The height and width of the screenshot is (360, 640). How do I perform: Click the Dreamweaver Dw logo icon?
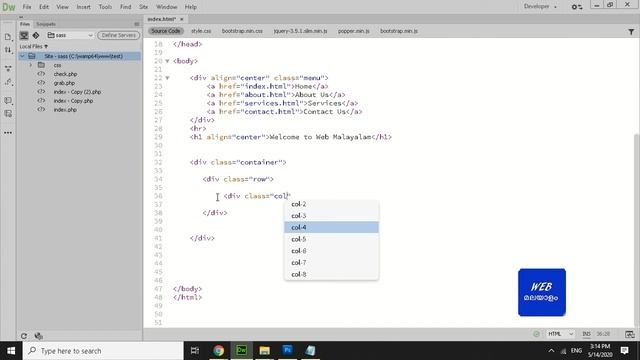pyautogui.click(x=9, y=7)
